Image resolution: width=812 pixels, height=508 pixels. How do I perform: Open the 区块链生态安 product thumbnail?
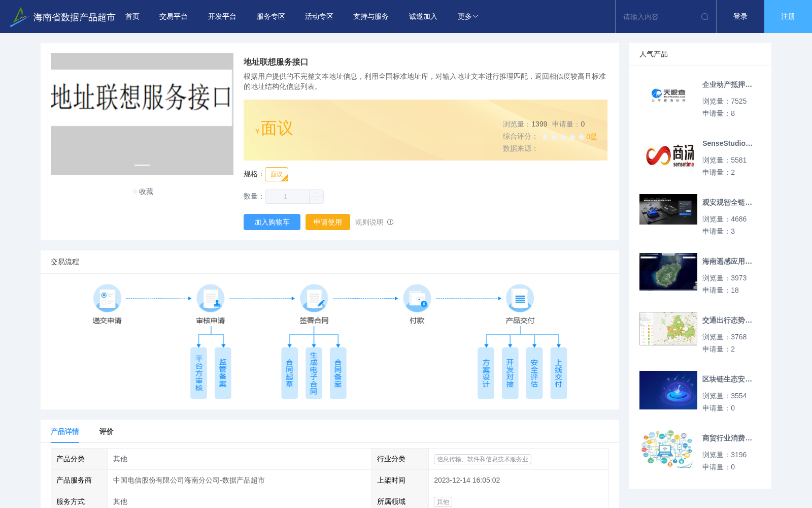(x=668, y=390)
